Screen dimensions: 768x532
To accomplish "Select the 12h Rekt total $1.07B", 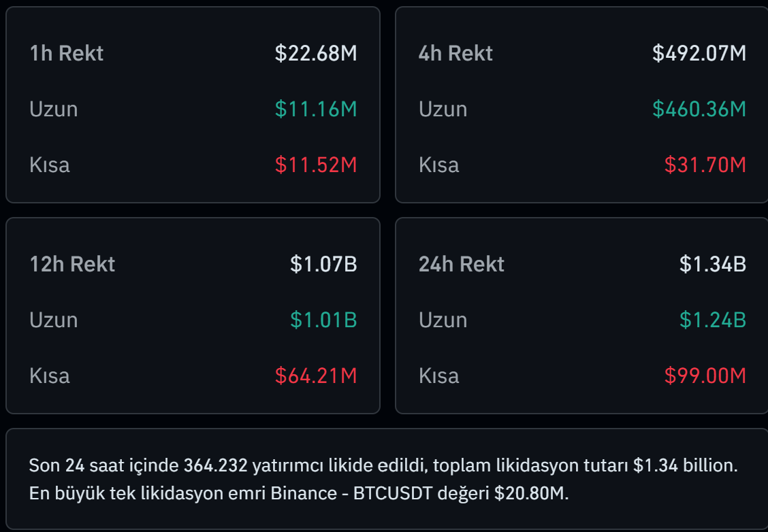I will point(323,264).
